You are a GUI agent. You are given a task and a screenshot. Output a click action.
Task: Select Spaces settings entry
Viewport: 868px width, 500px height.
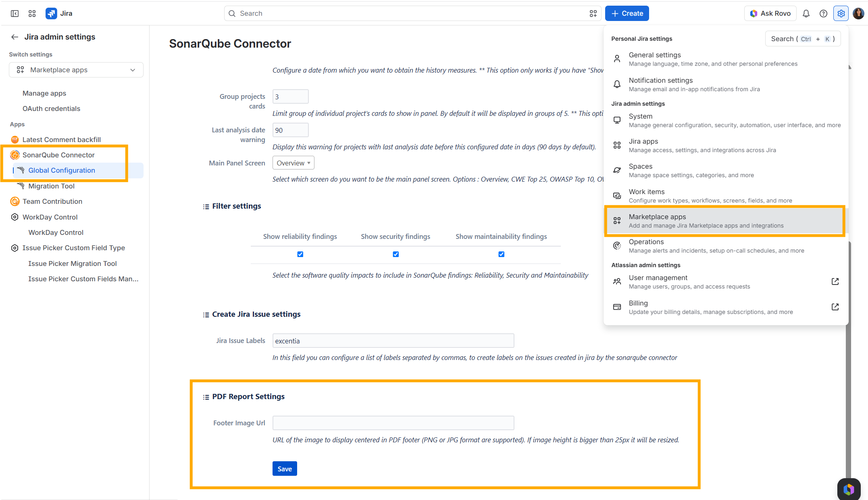click(726, 170)
